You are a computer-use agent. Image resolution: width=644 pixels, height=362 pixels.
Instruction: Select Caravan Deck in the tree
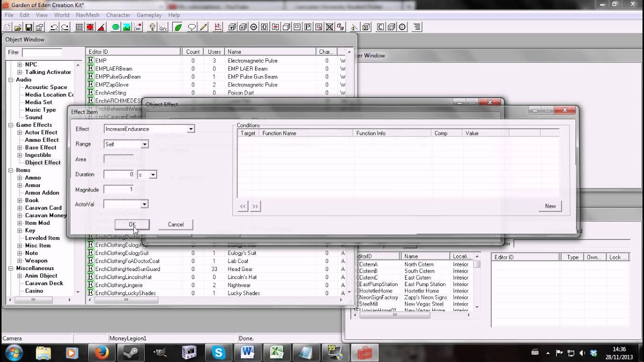(44, 283)
